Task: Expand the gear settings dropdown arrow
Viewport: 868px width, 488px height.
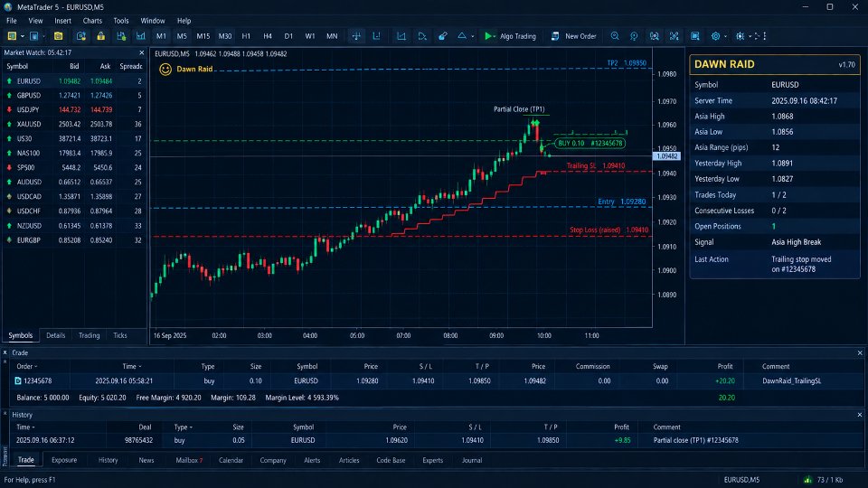Action: tap(725, 36)
